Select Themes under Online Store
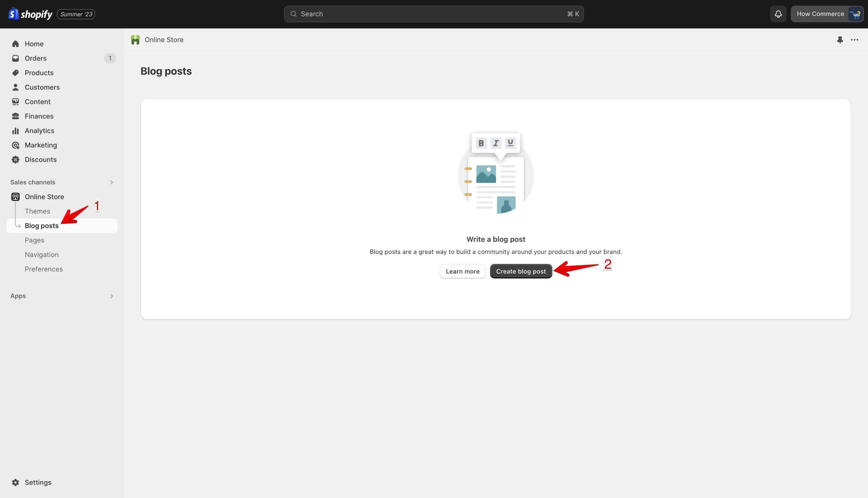Screen dimensions: 868x498 click(x=37, y=211)
